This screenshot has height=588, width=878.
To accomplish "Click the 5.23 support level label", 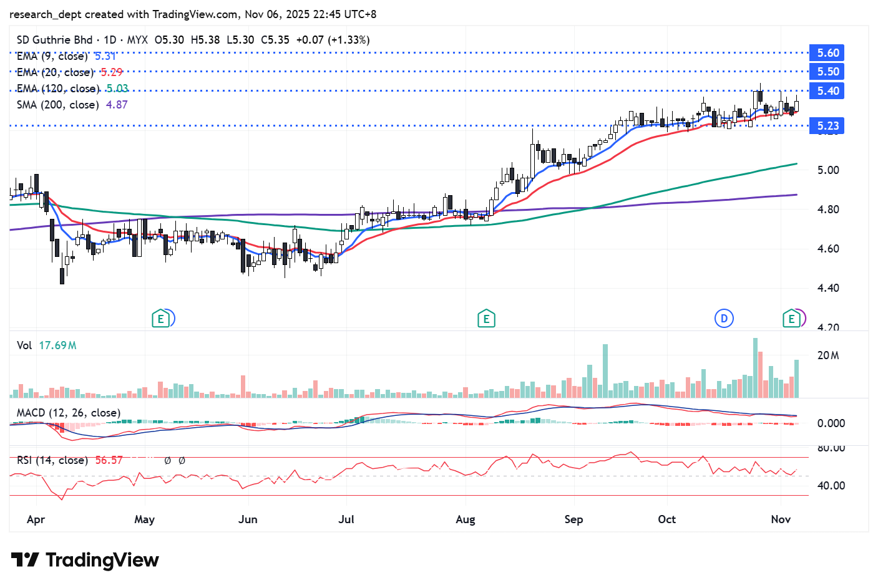I will tap(827, 126).
